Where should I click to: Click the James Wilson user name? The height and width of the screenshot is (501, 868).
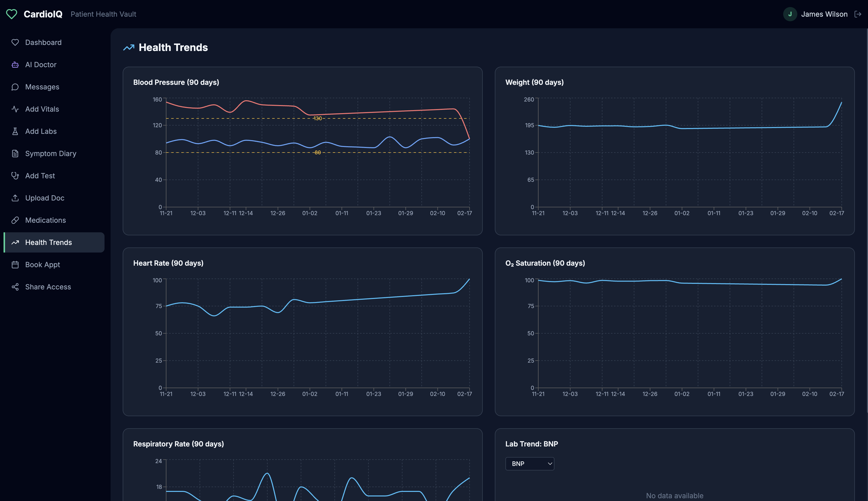pyautogui.click(x=824, y=14)
